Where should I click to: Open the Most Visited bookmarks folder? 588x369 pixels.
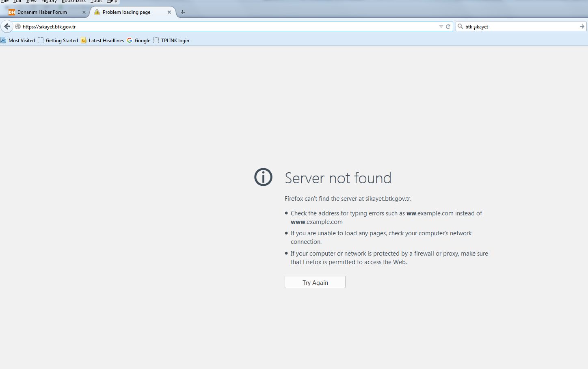18,40
